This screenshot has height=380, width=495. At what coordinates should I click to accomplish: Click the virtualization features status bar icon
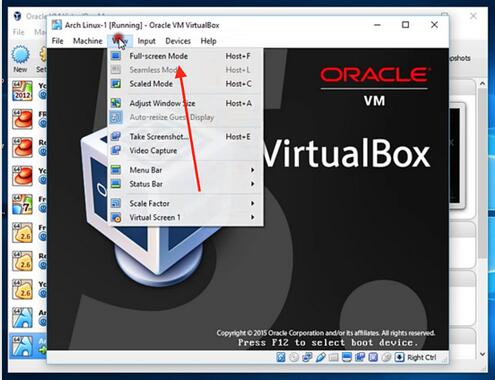[x=373, y=357]
